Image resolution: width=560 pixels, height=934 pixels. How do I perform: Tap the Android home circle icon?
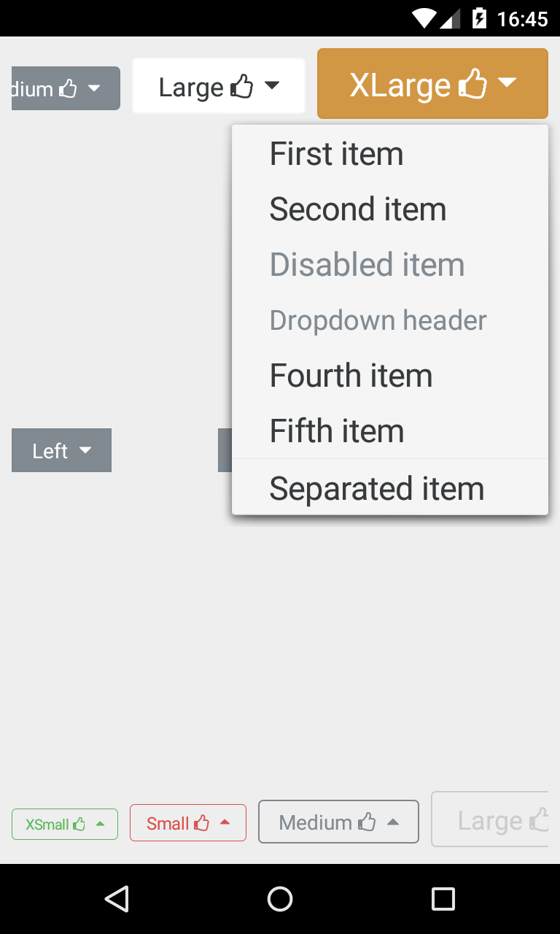click(280, 899)
